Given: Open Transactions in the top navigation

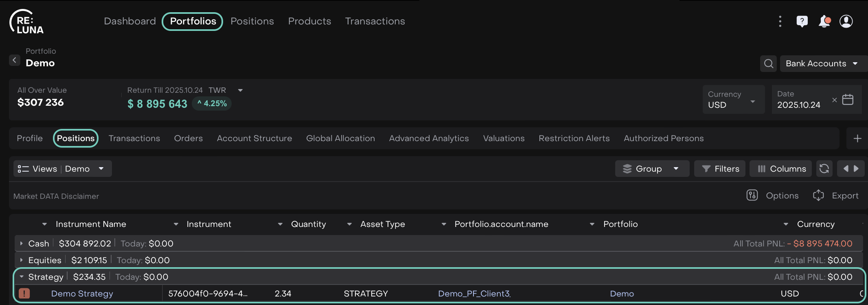Looking at the screenshot, I should click(375, 21).
